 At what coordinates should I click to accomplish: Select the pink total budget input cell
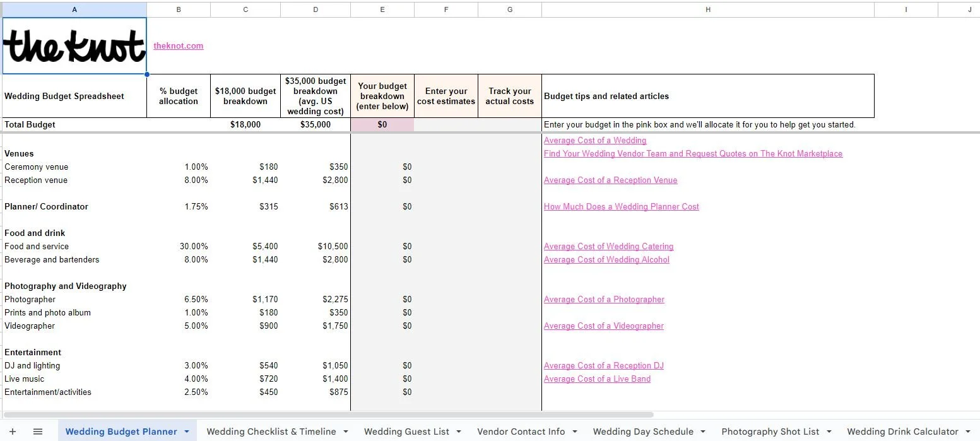coord(382,125)
